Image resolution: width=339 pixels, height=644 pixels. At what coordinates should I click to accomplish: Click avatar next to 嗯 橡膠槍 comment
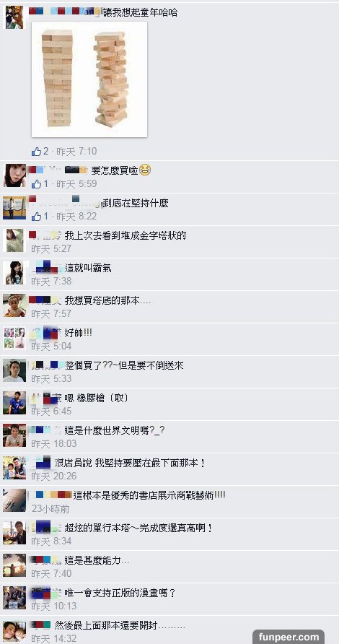click(14, 403)
